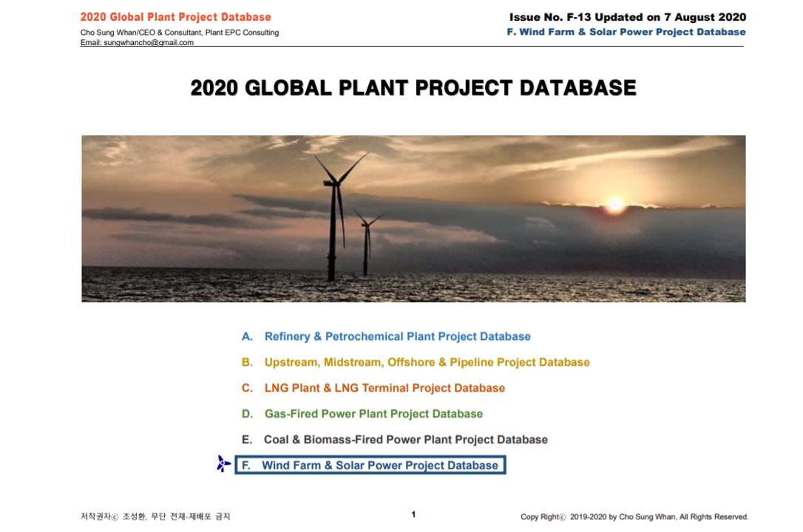
Task: Open LNG Plant & LNG Terminal Project Database
Action: [x=384, y=388]
